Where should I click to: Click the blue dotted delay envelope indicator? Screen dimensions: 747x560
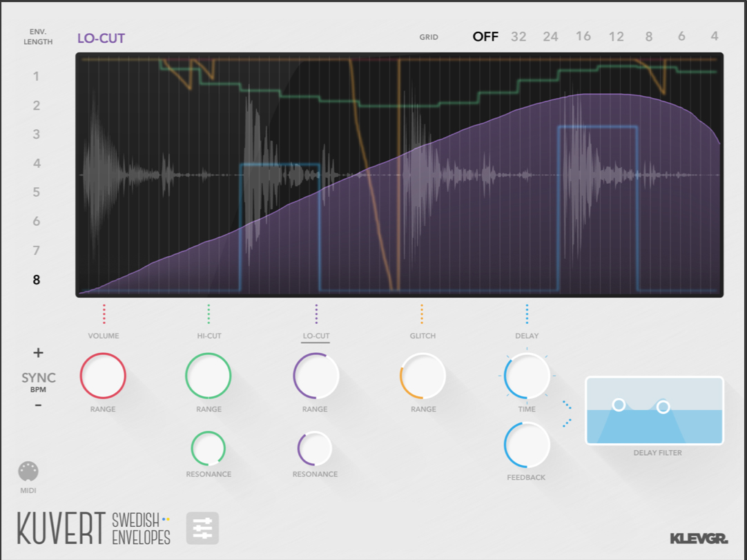(527, 314)
